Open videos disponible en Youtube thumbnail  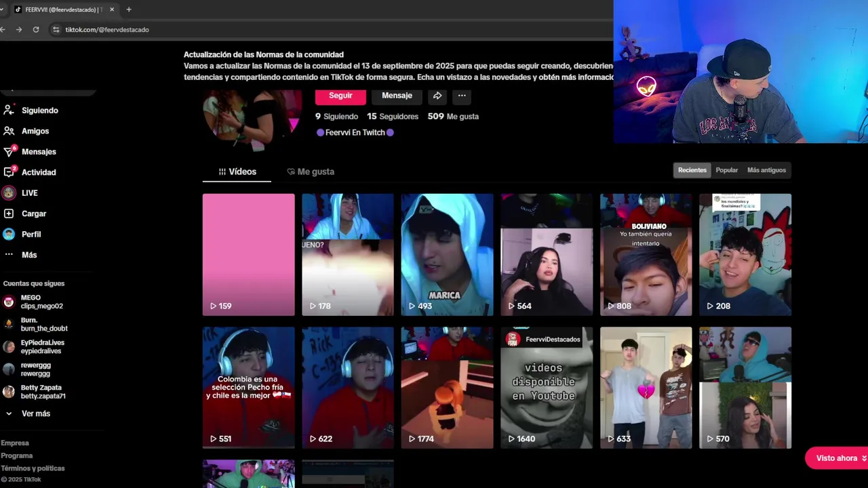tap(547, 388)
